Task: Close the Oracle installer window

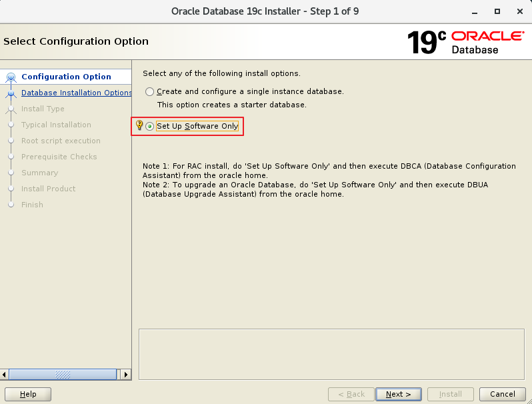Action: tap(520, 11)
